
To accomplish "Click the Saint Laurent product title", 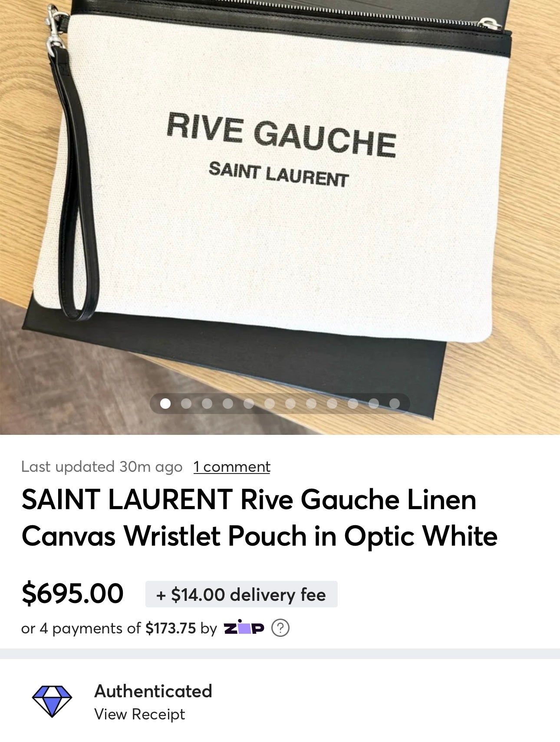I will (260, 517).
